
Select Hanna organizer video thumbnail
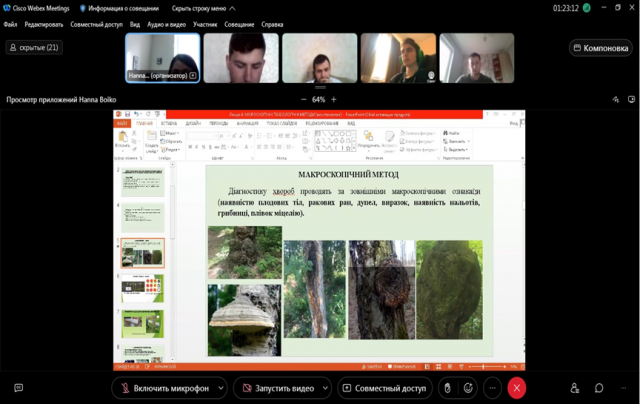click(162, 58)
